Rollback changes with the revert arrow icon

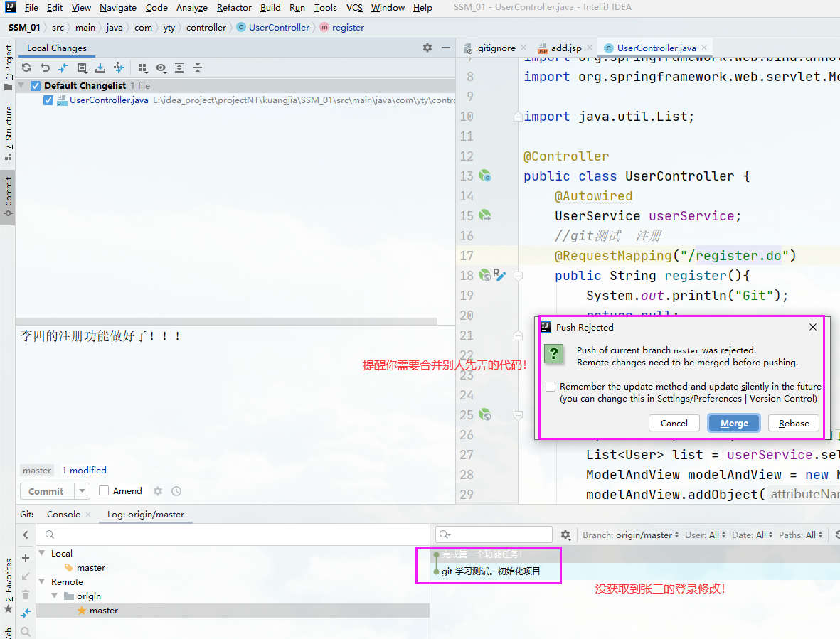coord(45,67)
